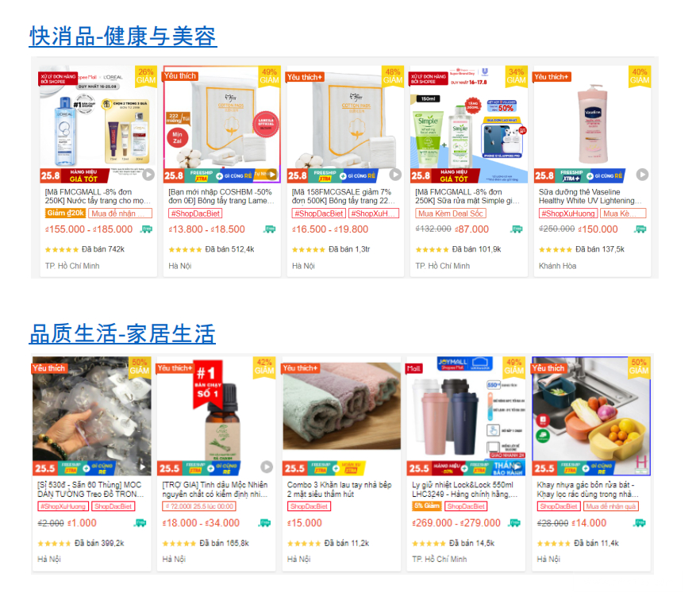Open Simple facial wash product thumbnail
Viewport: 700px width, 608px height.
point(468,125)
